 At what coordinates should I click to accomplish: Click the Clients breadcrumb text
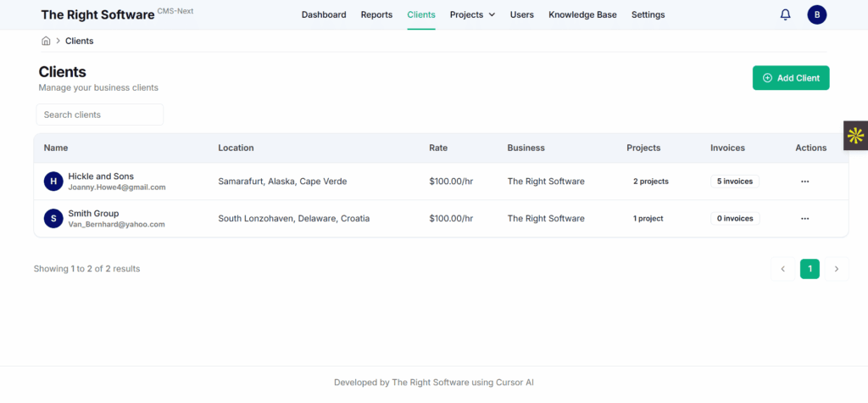[x=79, y=41]
